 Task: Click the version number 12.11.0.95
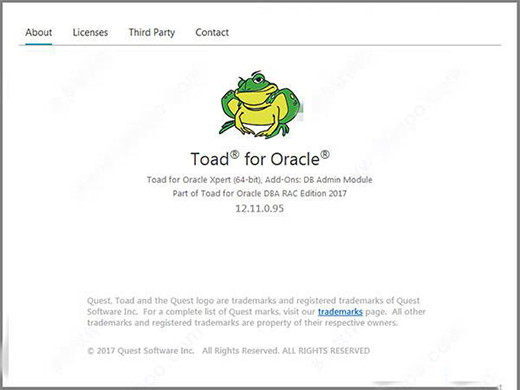[x=260, y=209]
